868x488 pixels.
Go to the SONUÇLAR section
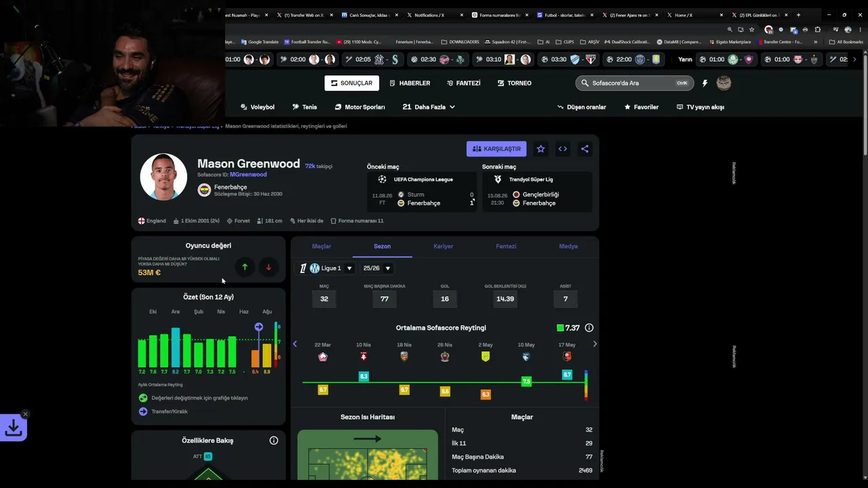351,83
